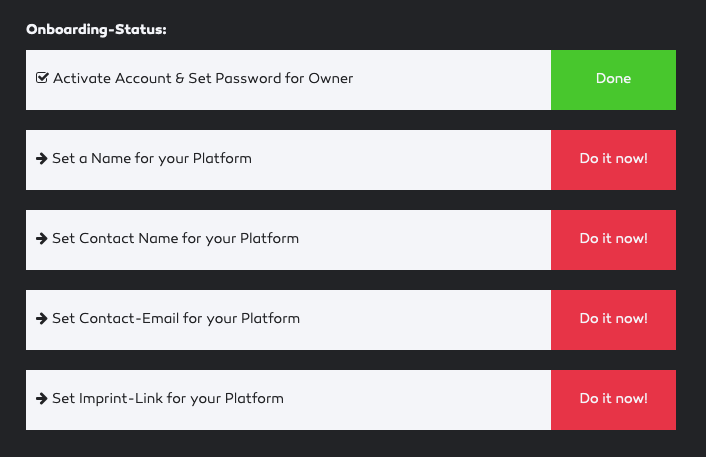Click blank white area of the Contact-Email row
The width and height of the screenshot is (706, 457).
point(423,320)
